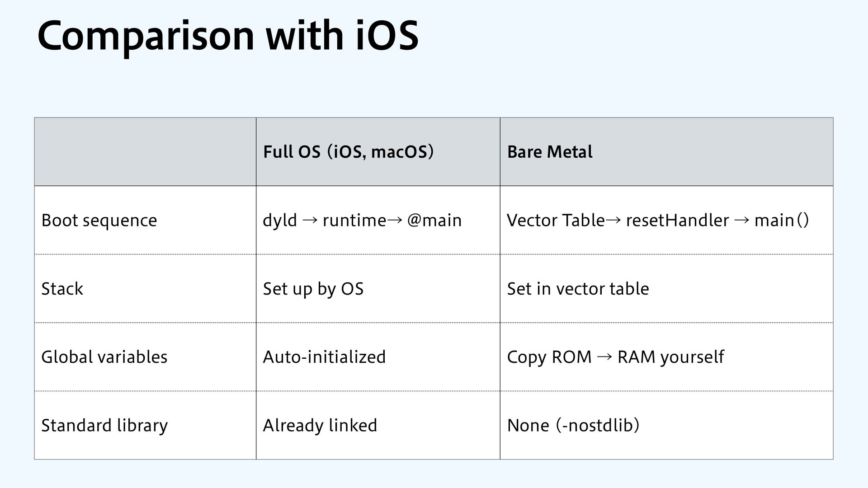Click the "Vector Table" text in boot sequence row
This screenshot has height=488, width=868.
coord(556,221)
